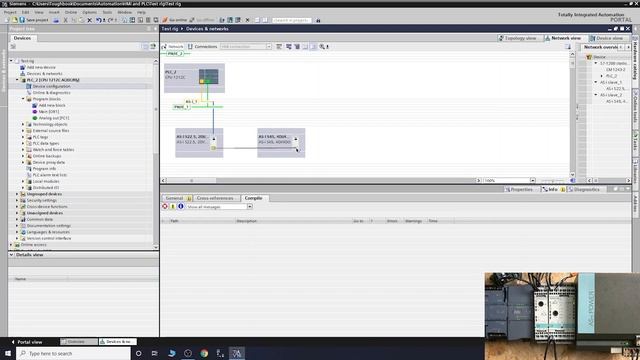This screenshot has height=360, width=640.
Task: Click the Cut scissors icon in toolbar
Action: point(65,20)
